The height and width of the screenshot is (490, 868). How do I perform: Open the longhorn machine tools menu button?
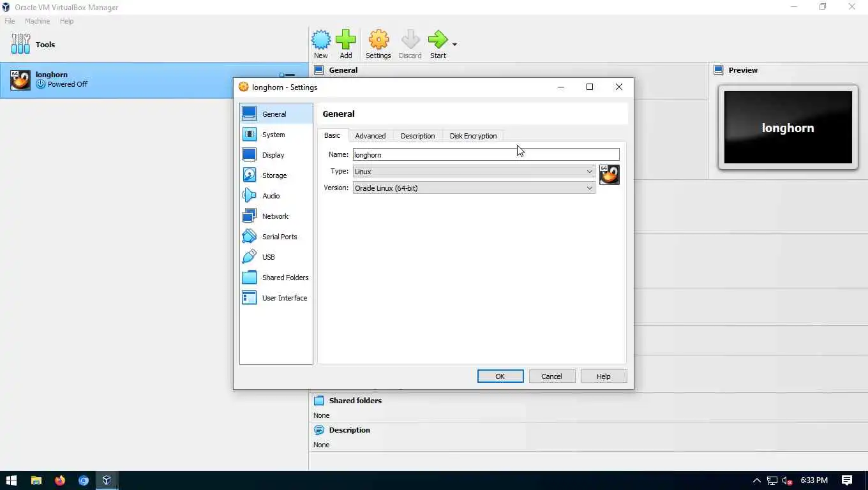[287, 76]
